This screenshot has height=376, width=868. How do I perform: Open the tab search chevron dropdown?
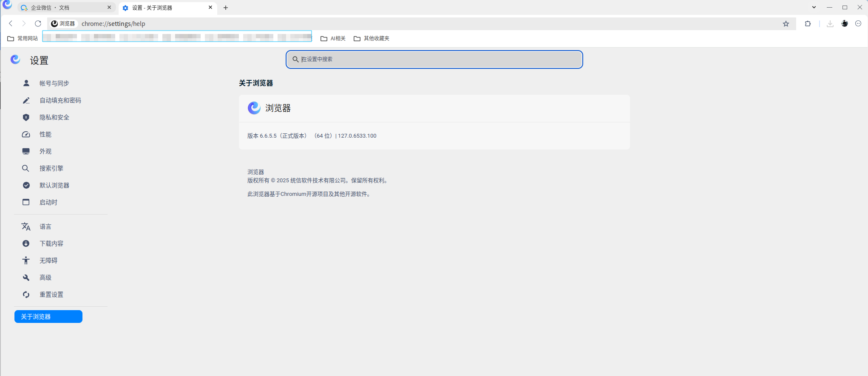tap(814, 7)
